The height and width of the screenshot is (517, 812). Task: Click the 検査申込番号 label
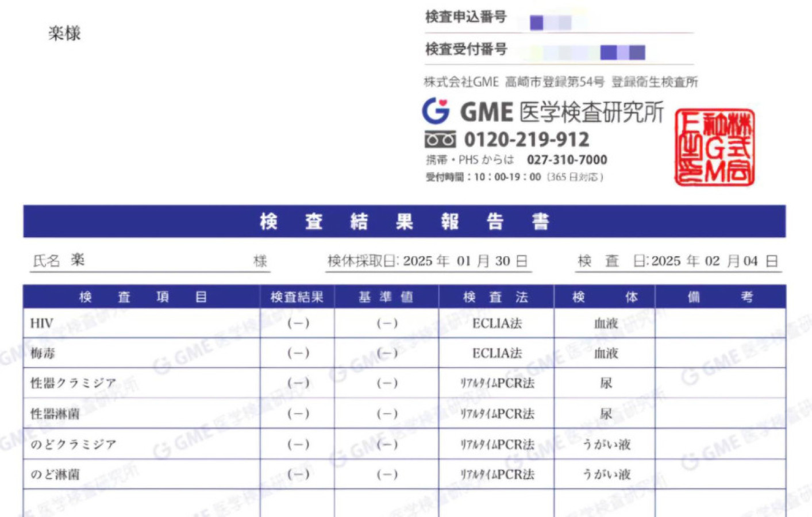[x=465, y=17]
